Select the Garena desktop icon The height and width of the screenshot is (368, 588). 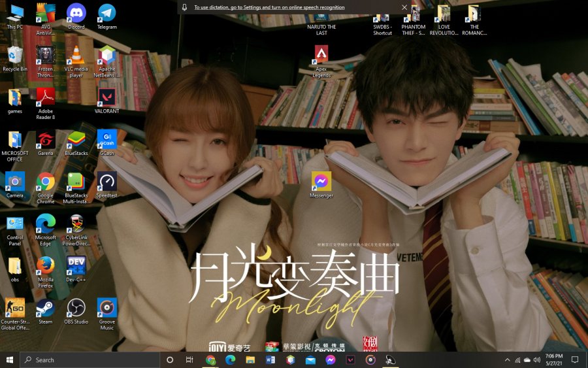point(45,139)
